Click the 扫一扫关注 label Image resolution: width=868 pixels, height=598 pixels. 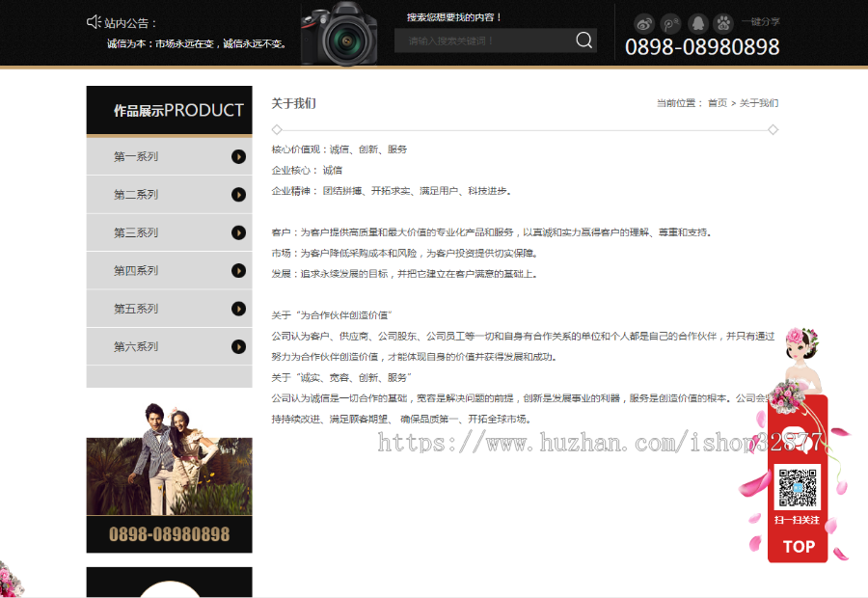pos(798,520)
